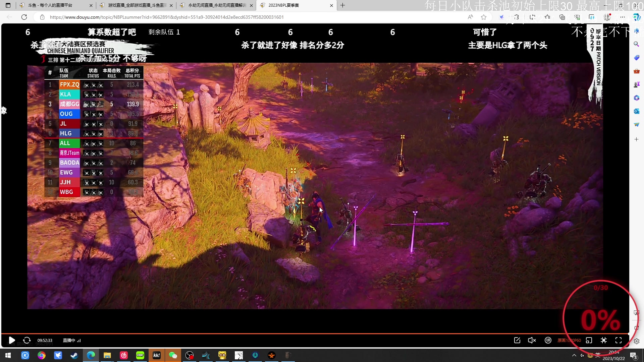Open sidebar games chess icon
The image size is (644, 362).
coord(636,84)
